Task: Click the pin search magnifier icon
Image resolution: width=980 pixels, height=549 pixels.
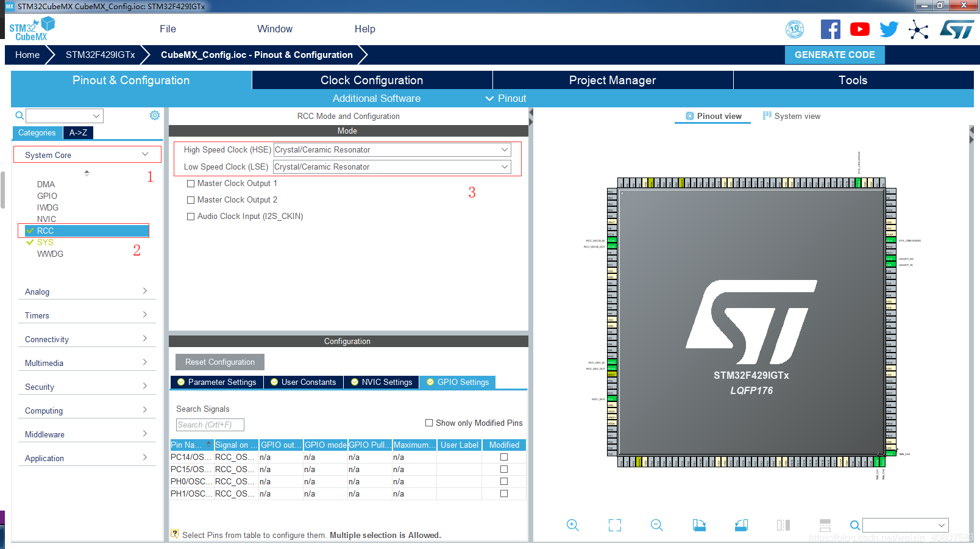Action: 855,525
